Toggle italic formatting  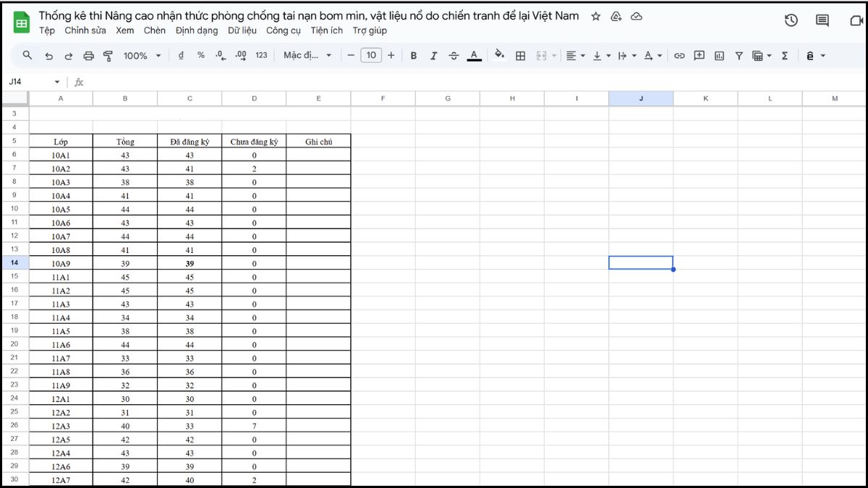(433, 55)
